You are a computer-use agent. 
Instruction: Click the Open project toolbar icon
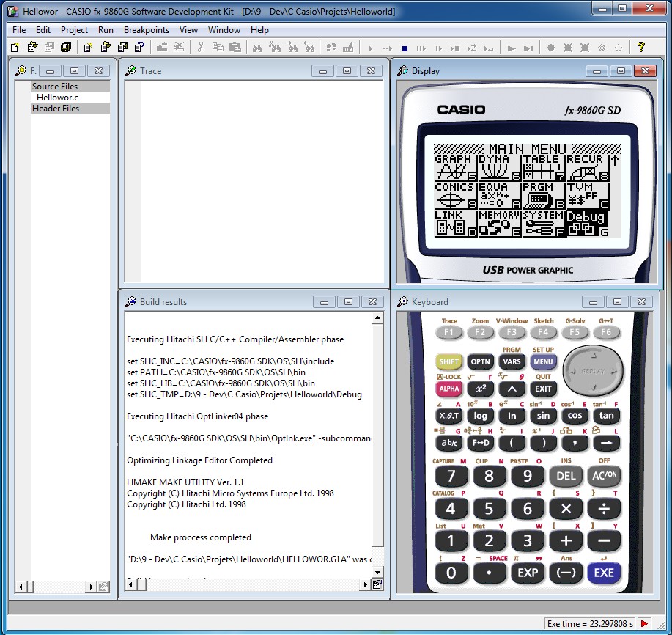(106, 47)
